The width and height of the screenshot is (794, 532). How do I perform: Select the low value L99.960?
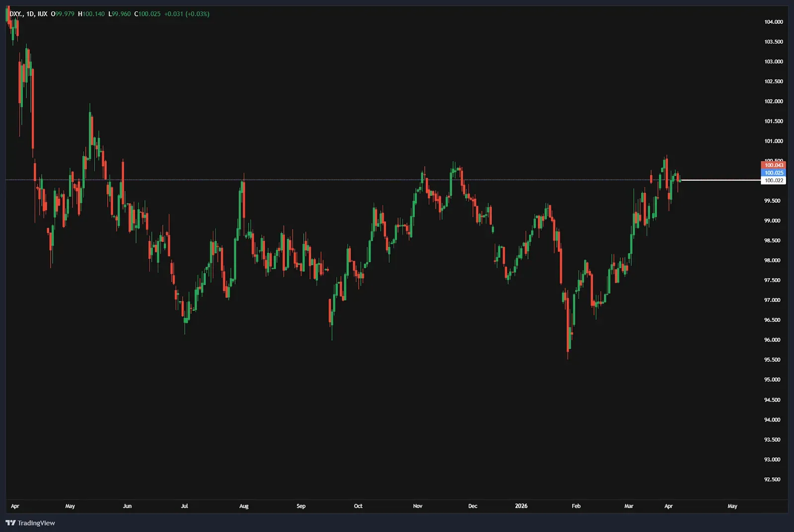[x=120, y=14]
